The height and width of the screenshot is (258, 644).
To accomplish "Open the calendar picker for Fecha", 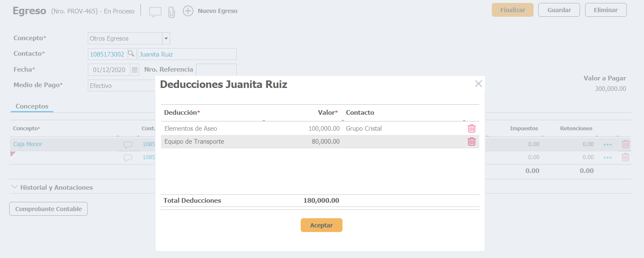I will click(x=135, y=70).
